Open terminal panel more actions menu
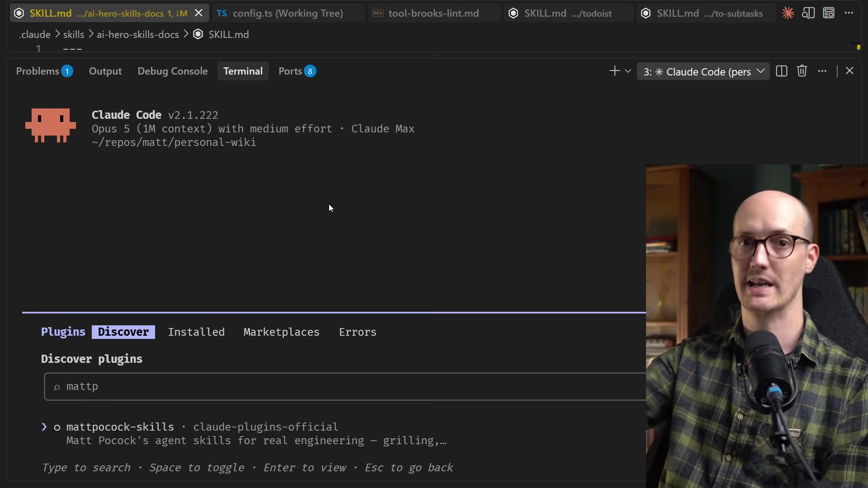This screenshot has height=488, width=868. 822,71
